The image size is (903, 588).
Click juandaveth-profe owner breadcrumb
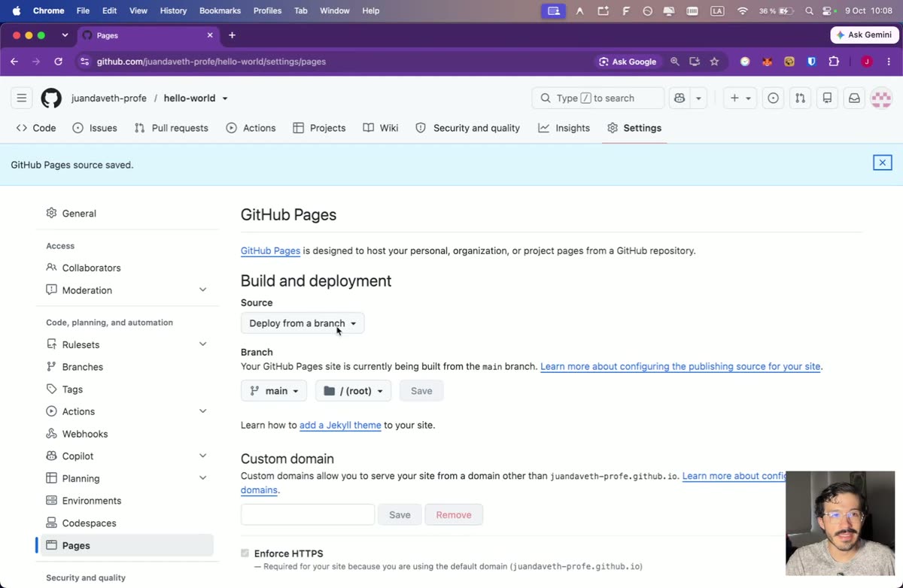pyautogui.click(x=109, y=99)
